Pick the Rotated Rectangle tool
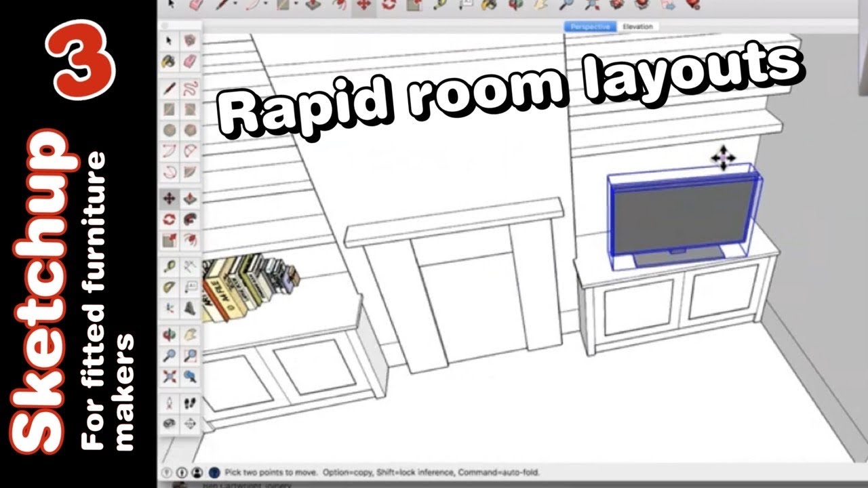This screenshot has height=488, width=868. pyautogui.click(x=191, y=109)
